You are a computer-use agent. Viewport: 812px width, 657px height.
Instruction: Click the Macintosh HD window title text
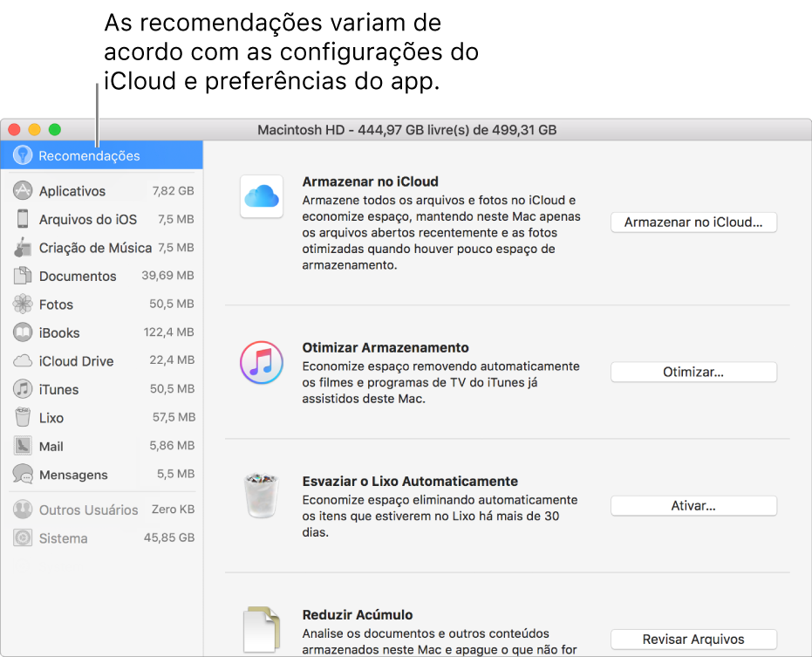click(x=407, y=129)
